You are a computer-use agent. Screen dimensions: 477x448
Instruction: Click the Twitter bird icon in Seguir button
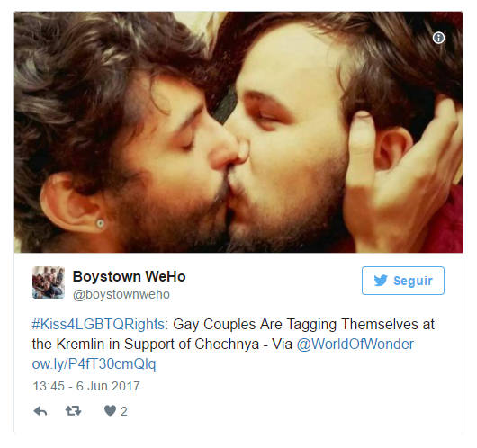[381, 281]
